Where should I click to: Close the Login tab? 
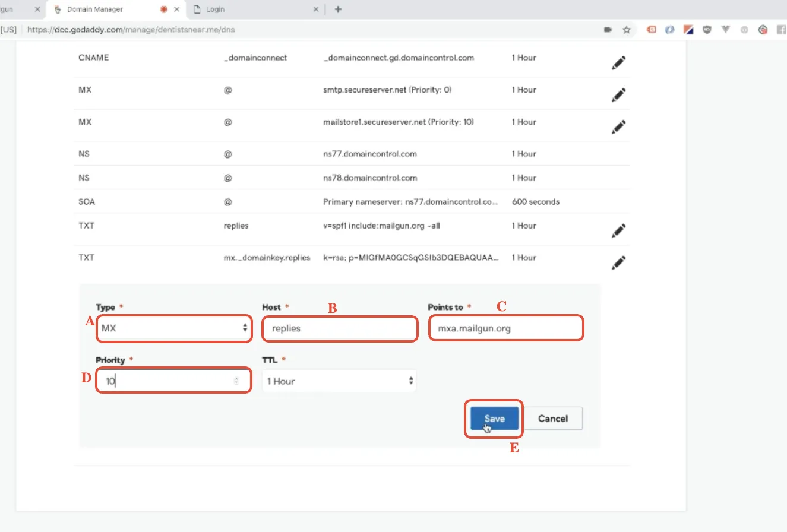coord(315,9)
